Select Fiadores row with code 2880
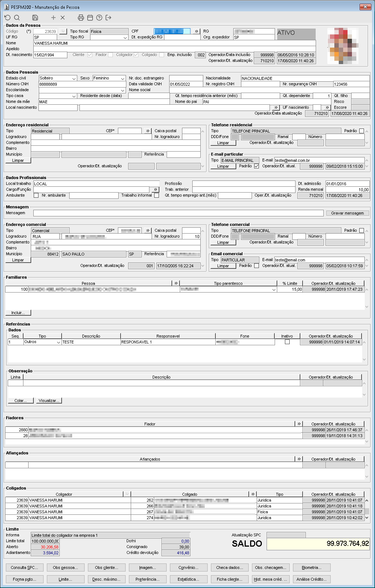The height and width of the screenshot is (588, 375). click(x=185, y=430)
